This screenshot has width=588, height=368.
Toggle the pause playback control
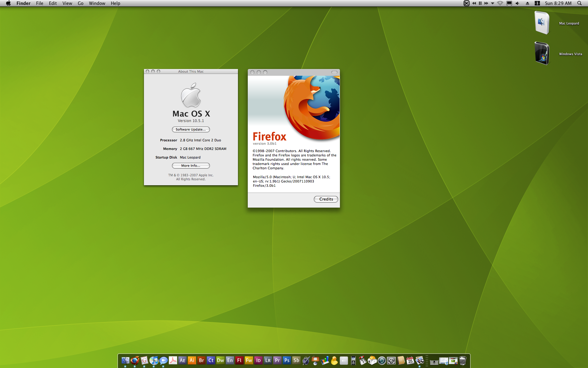(x=480, y=3)
